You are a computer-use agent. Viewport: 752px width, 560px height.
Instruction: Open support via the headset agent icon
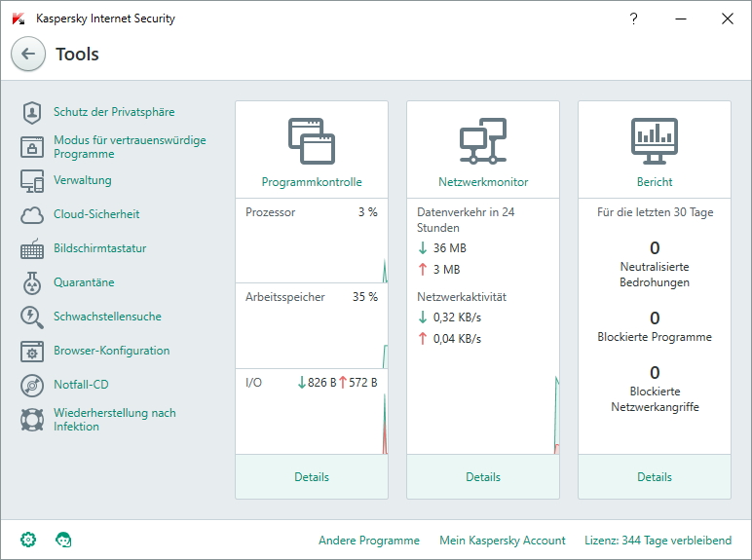pyautogui.click(x=63, y=540)
